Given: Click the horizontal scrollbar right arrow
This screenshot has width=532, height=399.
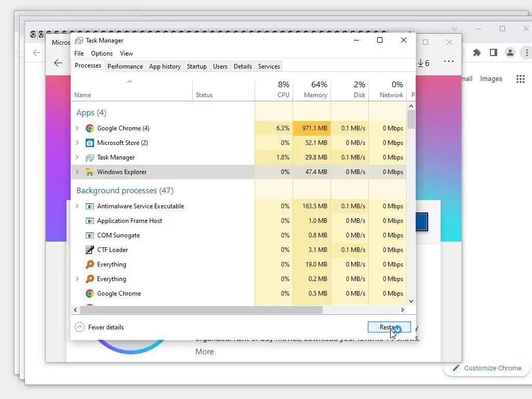Looking at the screenshot, I should pos(403,310).
